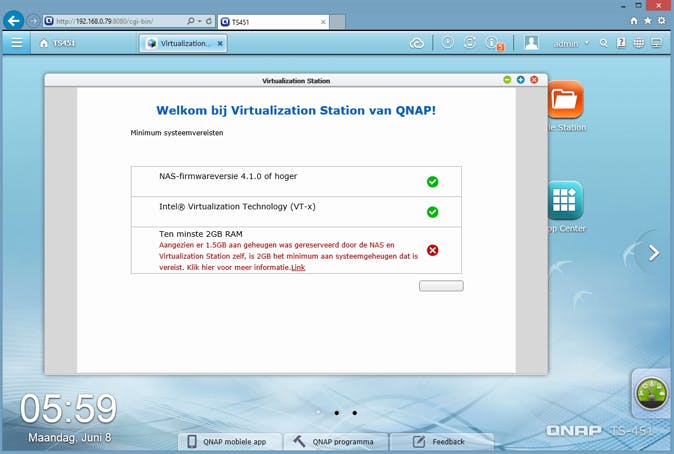Go to the TS451 home desktop

coord(57,43)
